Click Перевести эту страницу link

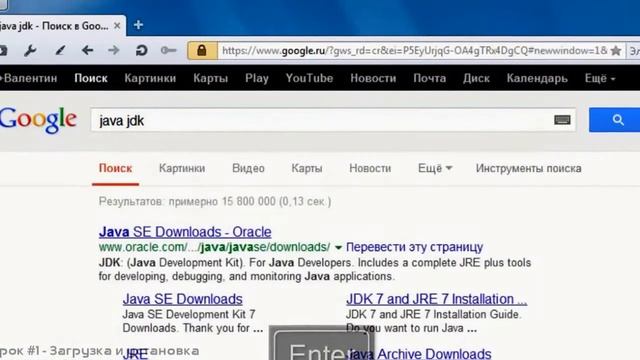414,247
